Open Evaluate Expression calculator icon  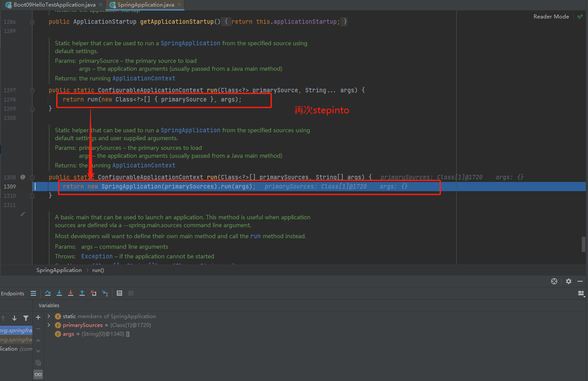[x=119, y=293]
